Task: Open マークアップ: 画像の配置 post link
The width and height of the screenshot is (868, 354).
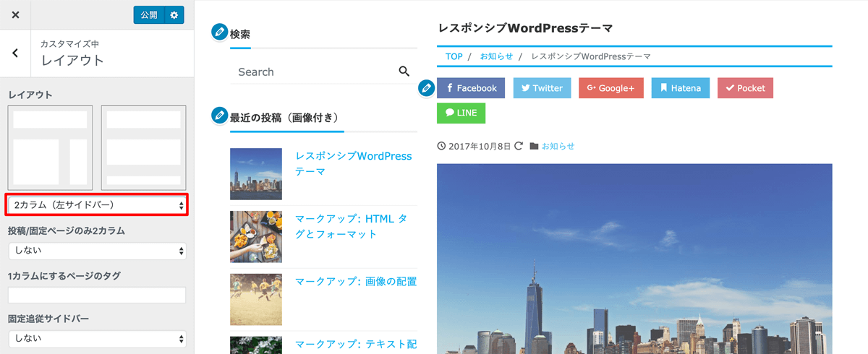Action: click(x=356, y=281)
